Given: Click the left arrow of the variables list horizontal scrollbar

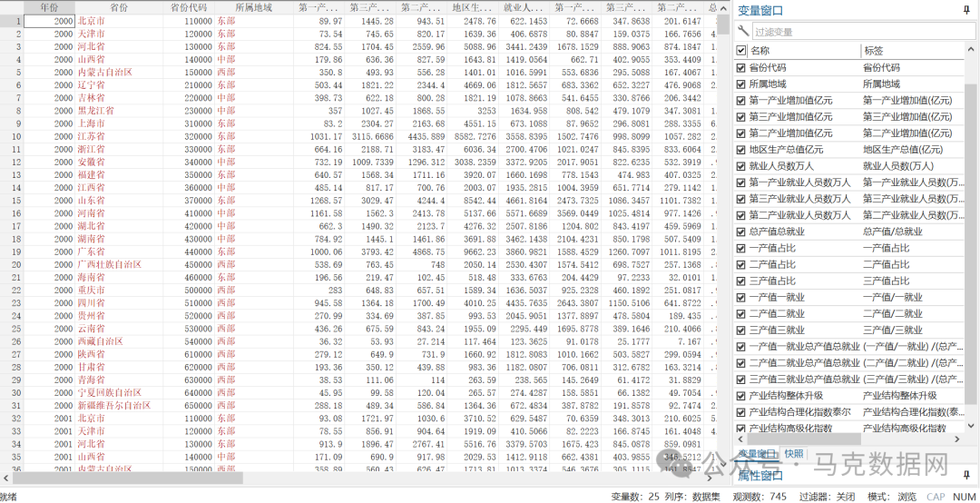Looking at the screenshot, I should [741, 439].
